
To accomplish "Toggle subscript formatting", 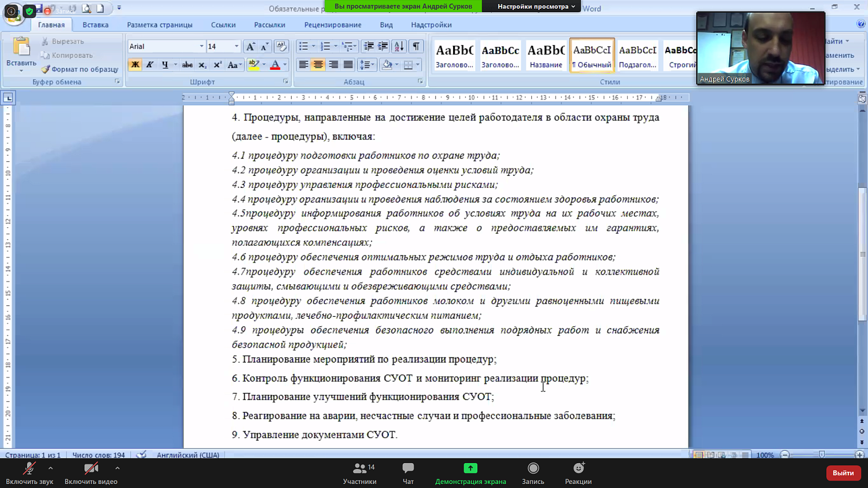I will click(x=202, y=65).
